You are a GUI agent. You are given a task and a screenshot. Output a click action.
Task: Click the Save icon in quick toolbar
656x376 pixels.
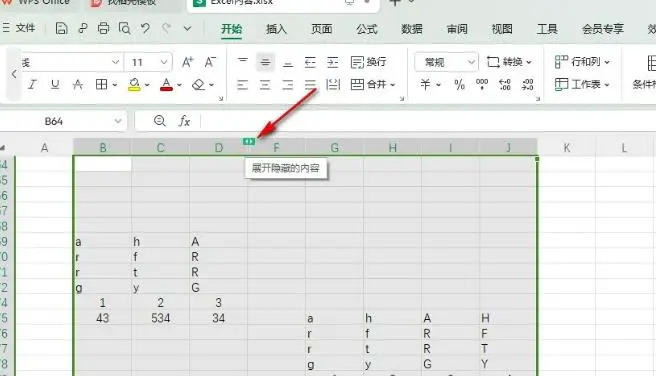tap(62, 28)
